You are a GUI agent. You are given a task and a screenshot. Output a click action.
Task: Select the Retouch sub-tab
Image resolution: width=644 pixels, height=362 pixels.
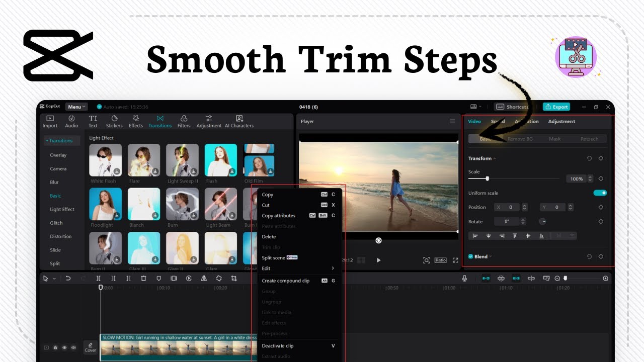(x=589, y=139)
